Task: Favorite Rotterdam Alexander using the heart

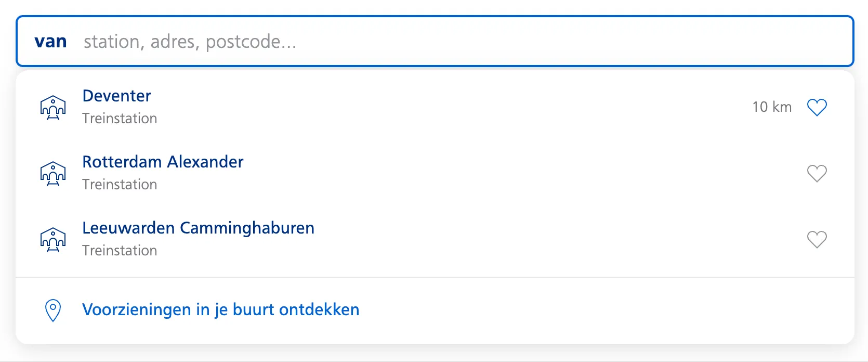Action: click(817, 173)
